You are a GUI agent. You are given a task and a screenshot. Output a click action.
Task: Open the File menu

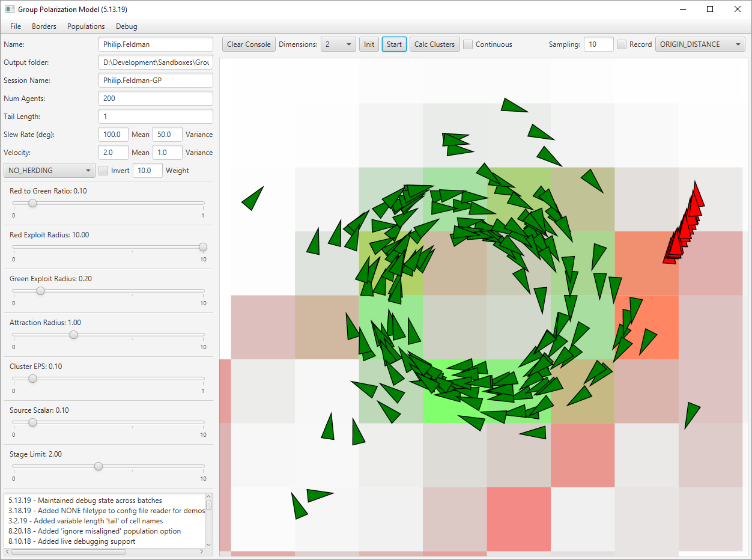point(16,26)
